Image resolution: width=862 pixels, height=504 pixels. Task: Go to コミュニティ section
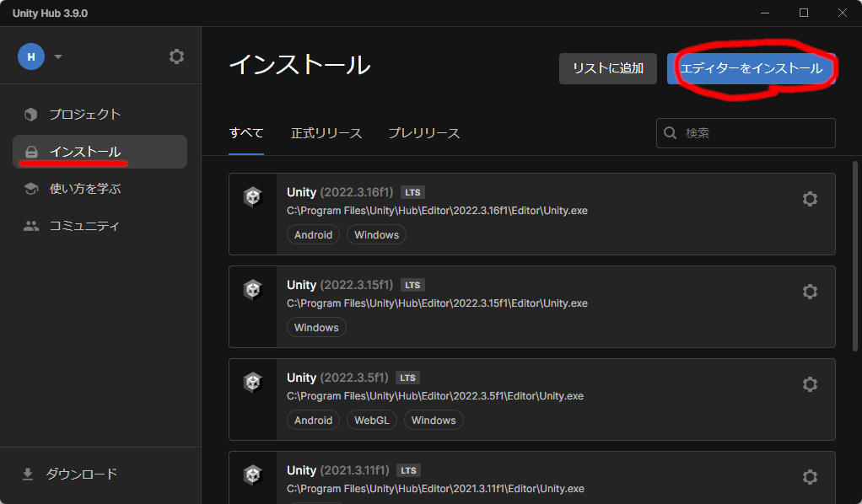click(x=100, y=226)
